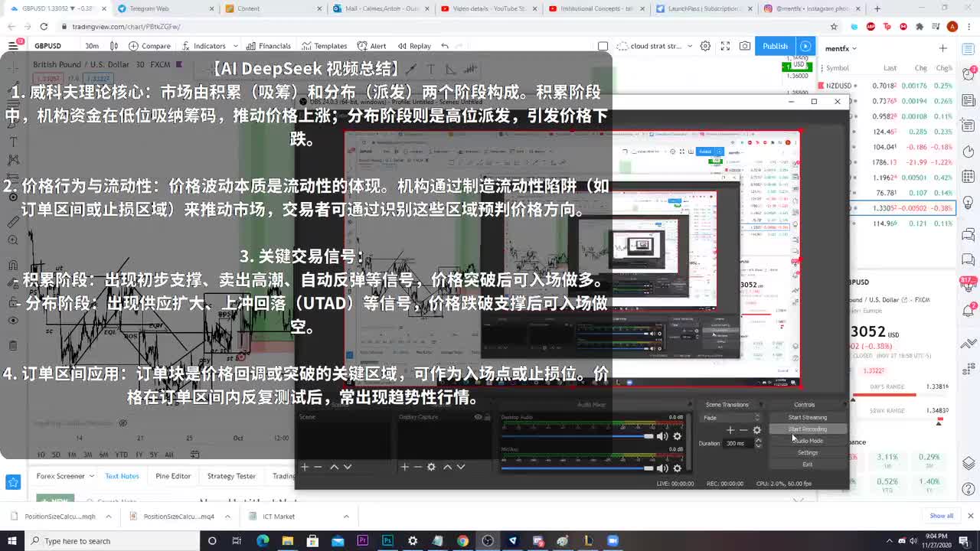This screenshot has width=980, height=551.
Task: Toggle Display Capture visibility eye
Action: pos(478,417)
